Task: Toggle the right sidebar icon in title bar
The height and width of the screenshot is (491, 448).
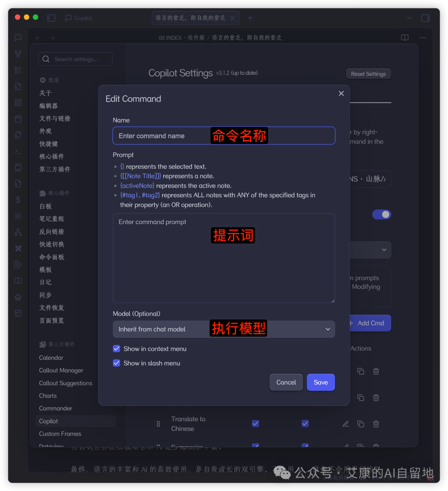Action: [x=425, y=18]
